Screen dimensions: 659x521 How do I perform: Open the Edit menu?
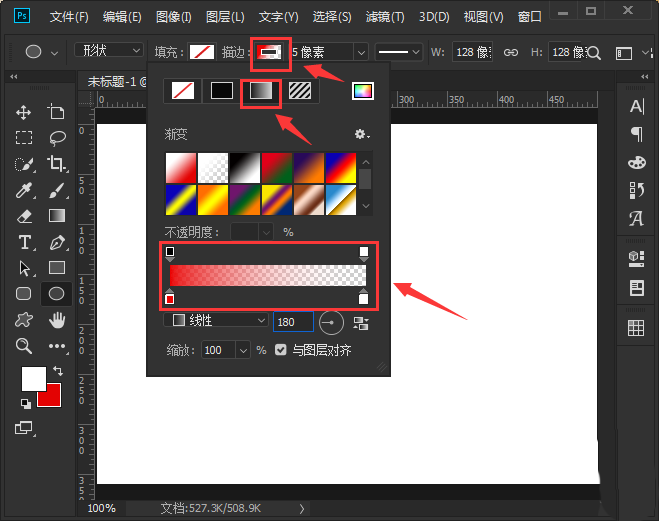click(122, 17)
